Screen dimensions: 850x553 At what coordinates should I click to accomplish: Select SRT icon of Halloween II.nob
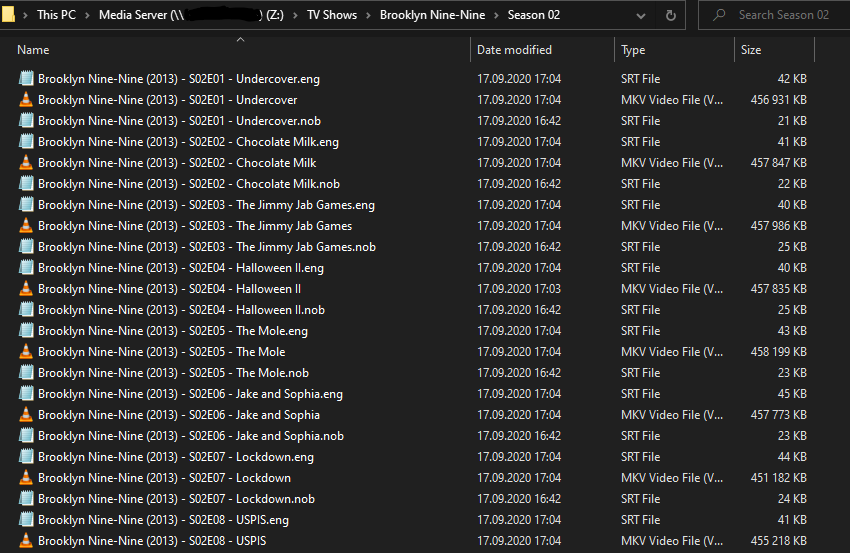[25, 310]
